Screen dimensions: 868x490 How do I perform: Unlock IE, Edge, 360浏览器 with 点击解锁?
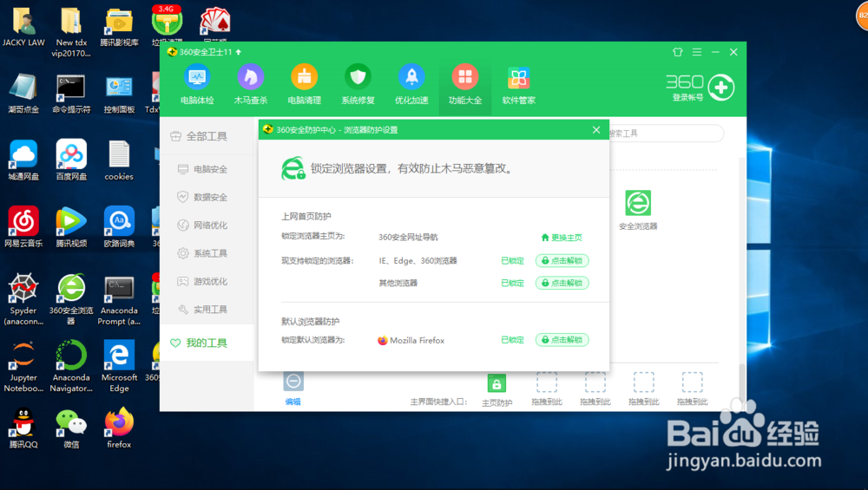[562, 260]
